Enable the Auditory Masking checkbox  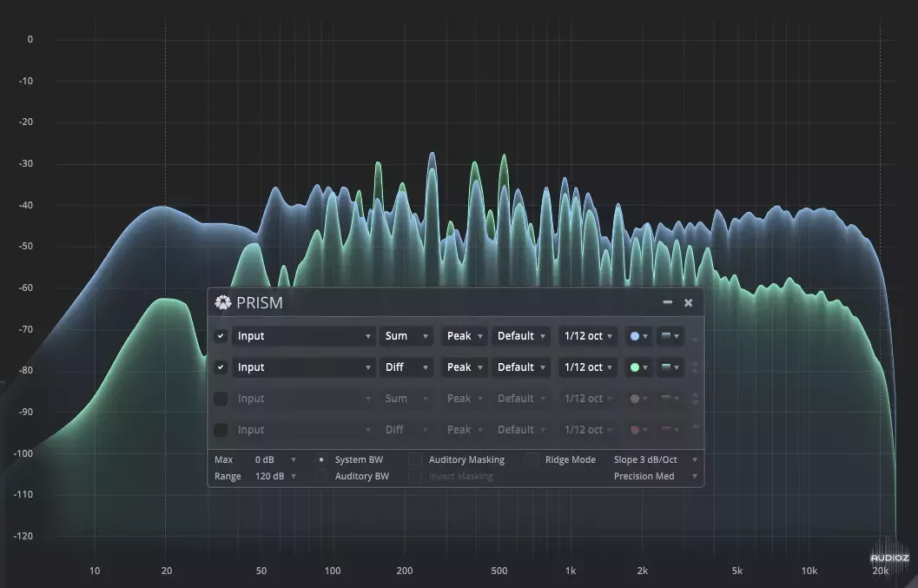[415, 459]
